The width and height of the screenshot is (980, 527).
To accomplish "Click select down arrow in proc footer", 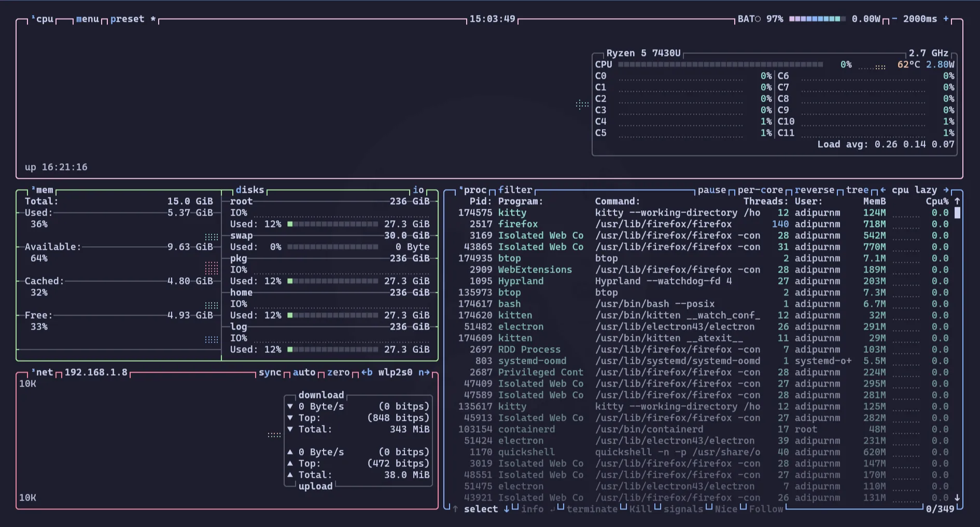I will point(507,509).
